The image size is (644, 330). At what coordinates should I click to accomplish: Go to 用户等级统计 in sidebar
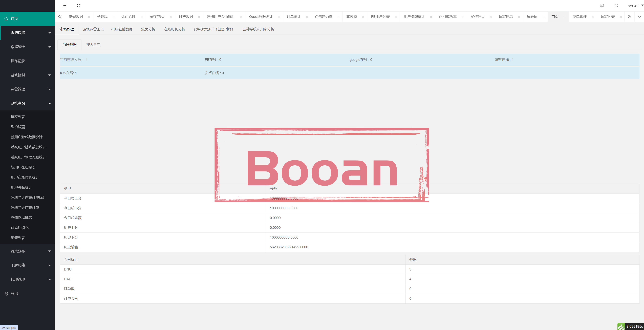tap(21, 187)
